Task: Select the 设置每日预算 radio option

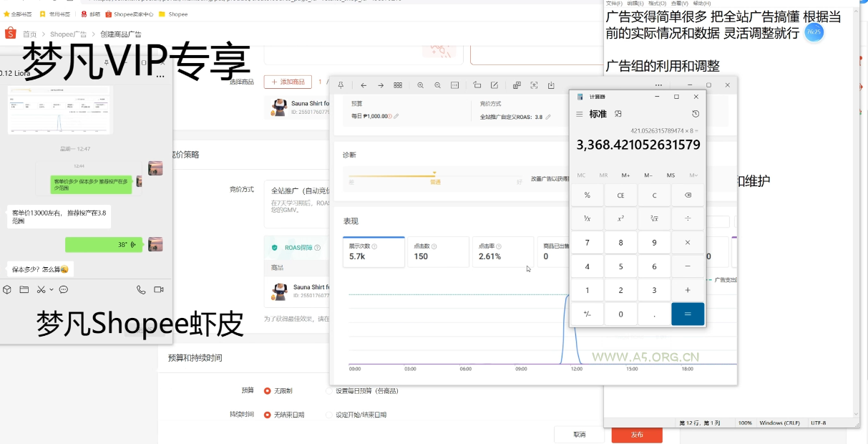Action: (x=329, y=391)
